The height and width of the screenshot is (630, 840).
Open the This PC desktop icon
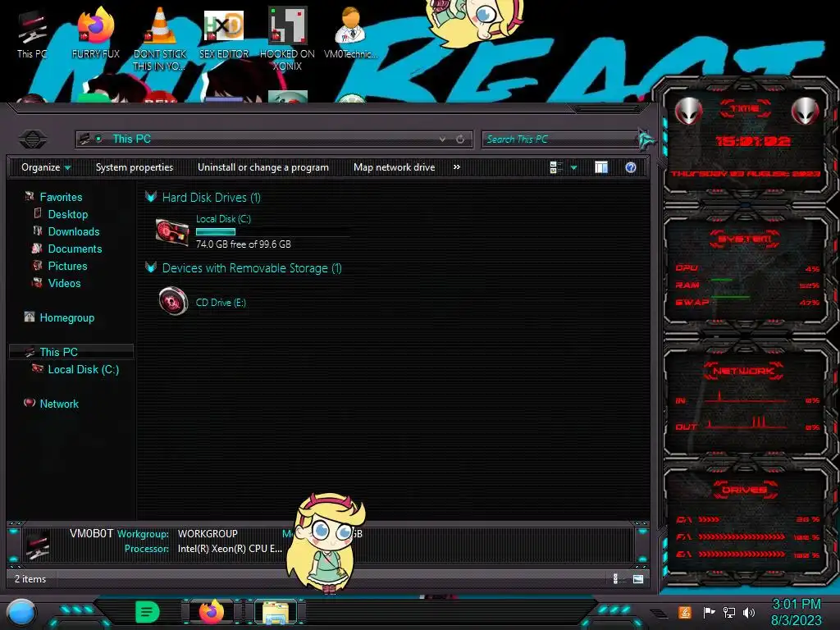(32, 33)
